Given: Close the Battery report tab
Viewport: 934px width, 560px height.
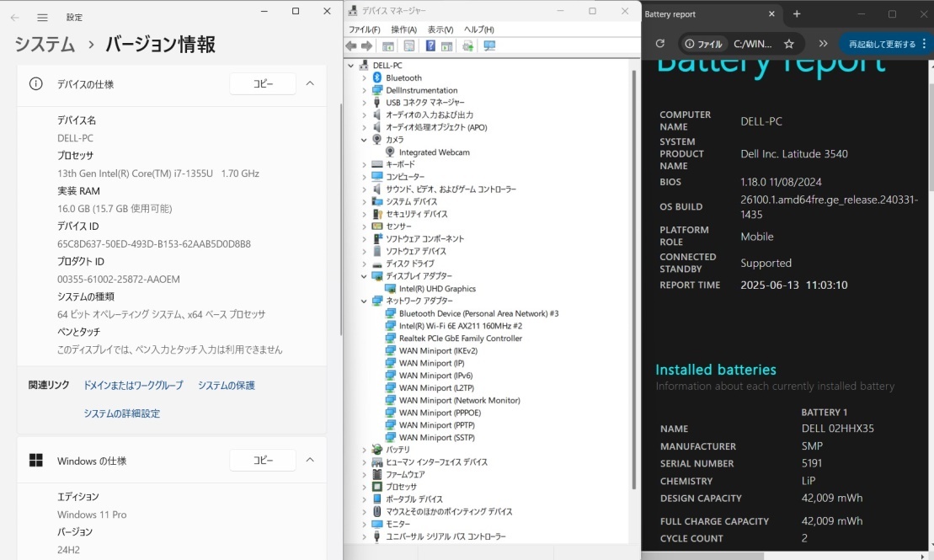Looking at the screenshot, I should (x=772, y=13).
